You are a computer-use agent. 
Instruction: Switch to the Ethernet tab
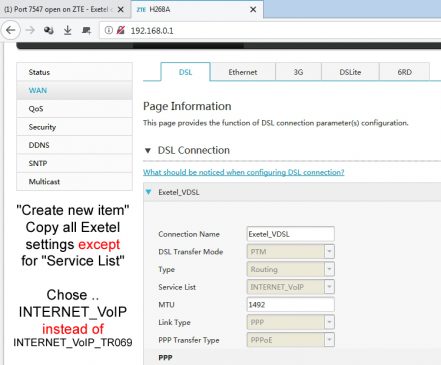coord(243,72)
